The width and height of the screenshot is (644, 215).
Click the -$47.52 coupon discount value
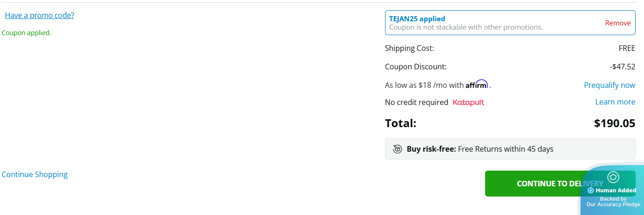click(622, 67)
